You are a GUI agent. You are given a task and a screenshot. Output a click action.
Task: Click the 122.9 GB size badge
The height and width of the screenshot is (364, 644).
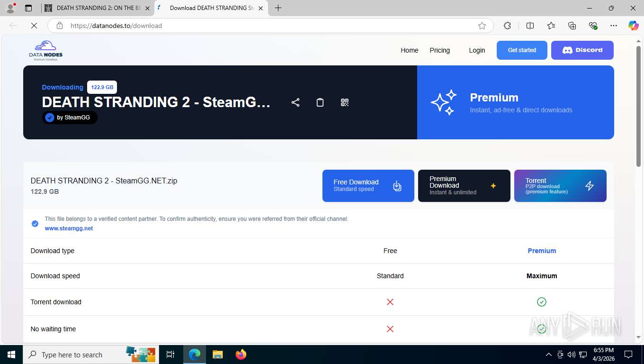point(102,87)
